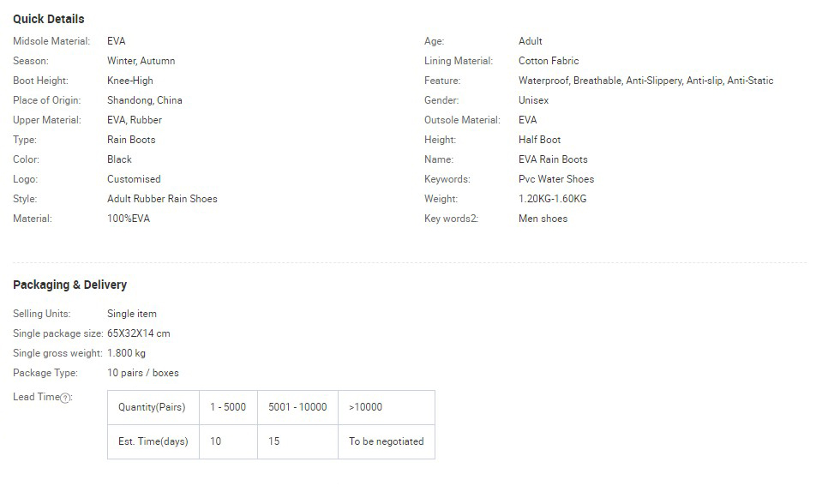Image resolution: width=816 pixels, height=504 pixels.
Task: Click the Packaging & Delivery heading
Action: [x=69, y=285]
